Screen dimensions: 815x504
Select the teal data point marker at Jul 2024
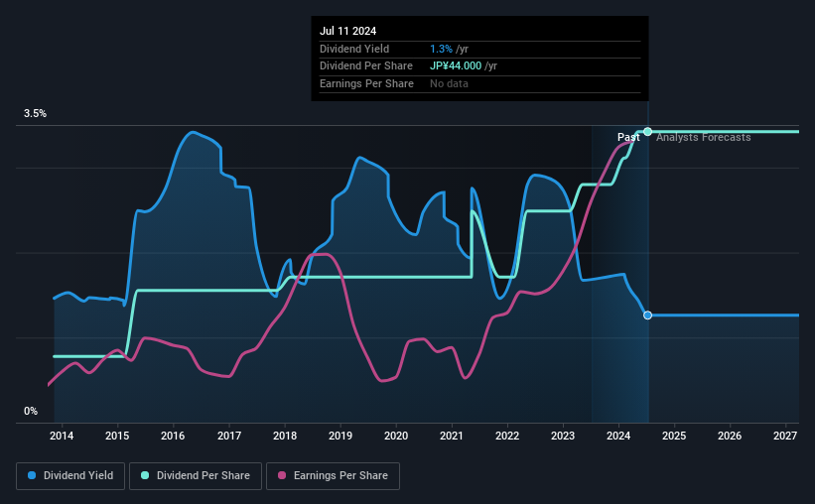point(647,131)
